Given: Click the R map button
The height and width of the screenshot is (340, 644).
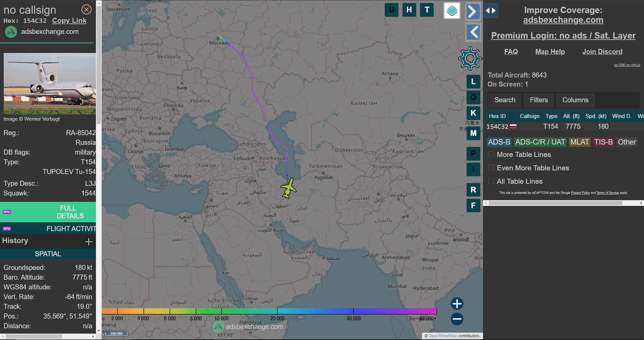Looking at the screenshot, I should 473,190.
